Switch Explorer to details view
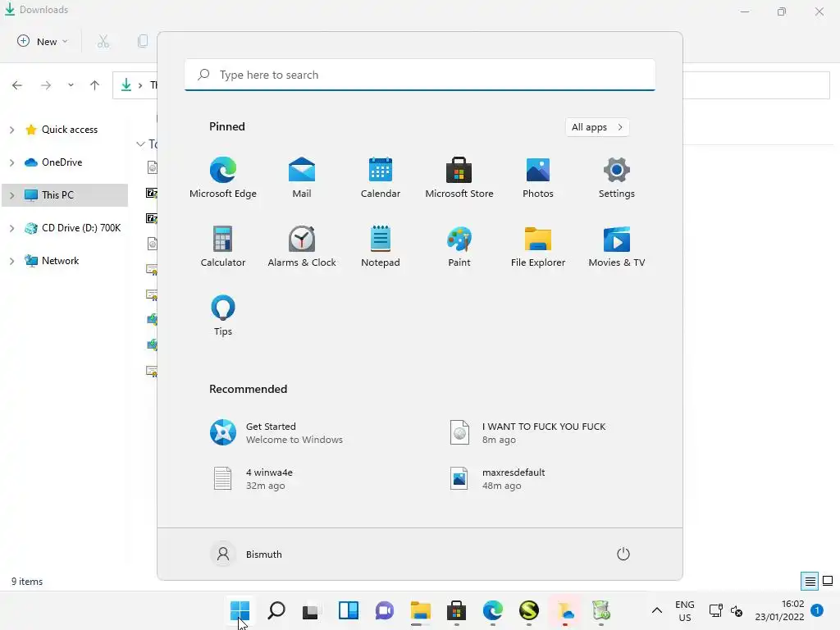Screen dimensions: 840x630 810,582
